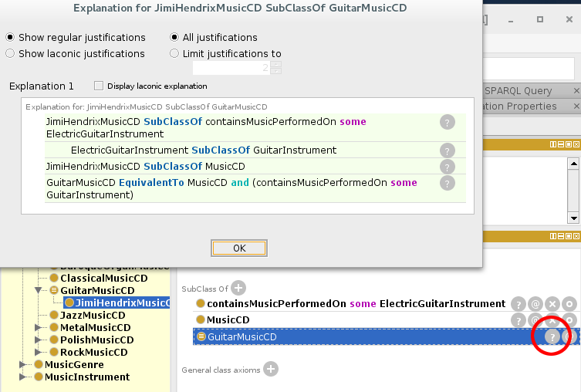
Task: Collapse the GuitarMusicCD tree node
Action: 38,290
